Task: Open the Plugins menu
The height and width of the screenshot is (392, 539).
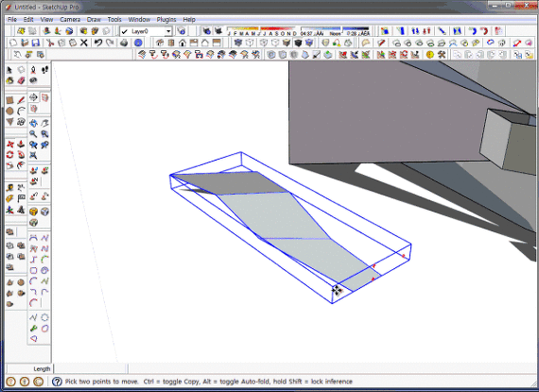Action: point(166,19)
